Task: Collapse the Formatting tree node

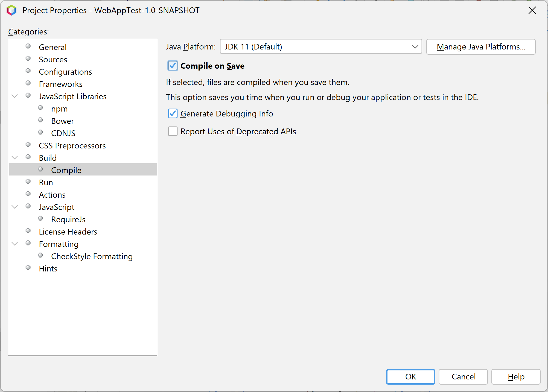Action: coord(15,243)
